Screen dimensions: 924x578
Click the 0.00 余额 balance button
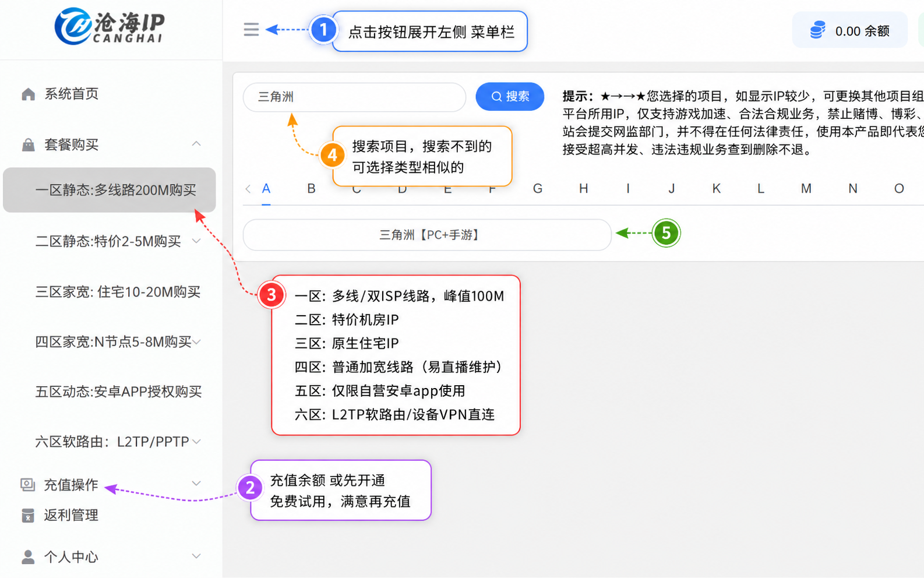(x=850, y=30)
